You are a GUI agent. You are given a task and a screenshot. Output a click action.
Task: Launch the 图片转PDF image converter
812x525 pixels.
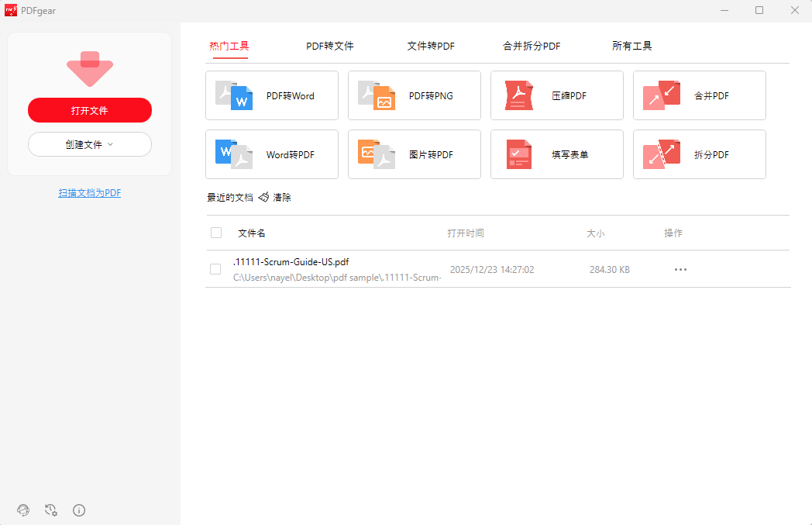click(x=414, y=154)
